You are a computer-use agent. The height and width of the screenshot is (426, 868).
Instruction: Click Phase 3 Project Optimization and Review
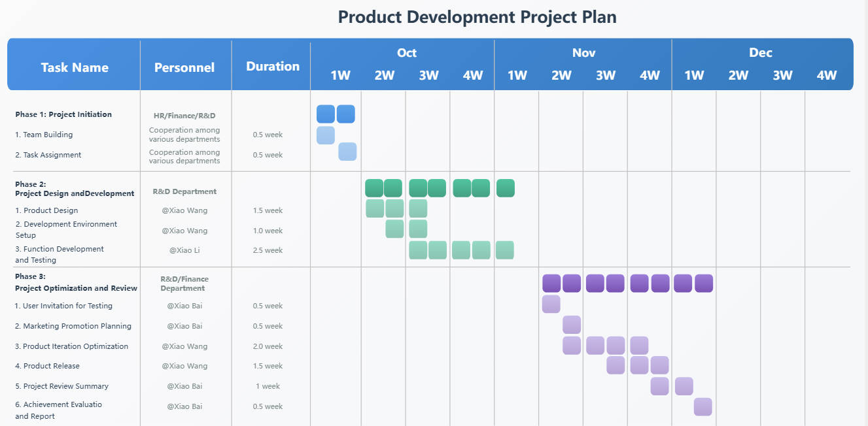pos(76,282)
